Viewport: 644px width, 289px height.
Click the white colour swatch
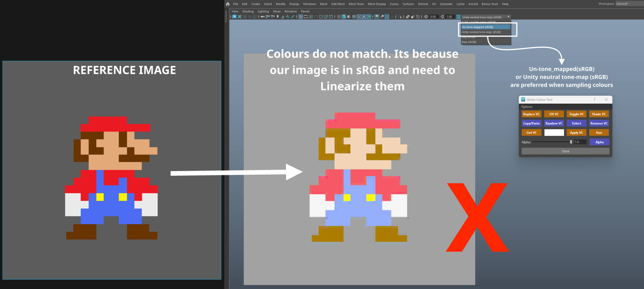(554, 133)
